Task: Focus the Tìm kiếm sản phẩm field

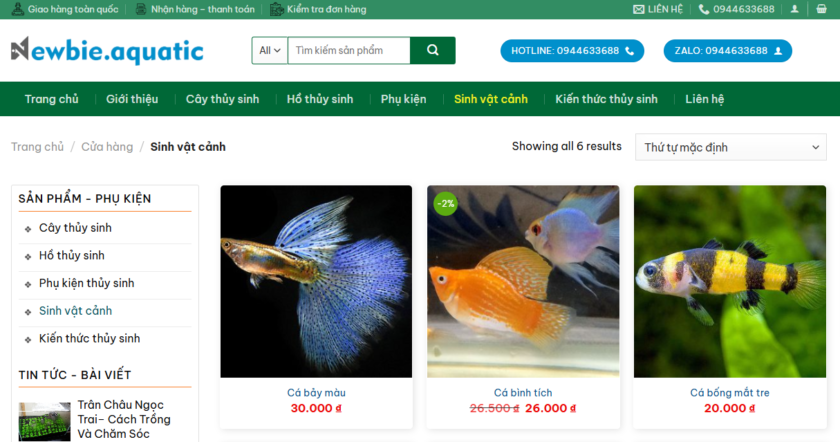Action: click(349, 50)
